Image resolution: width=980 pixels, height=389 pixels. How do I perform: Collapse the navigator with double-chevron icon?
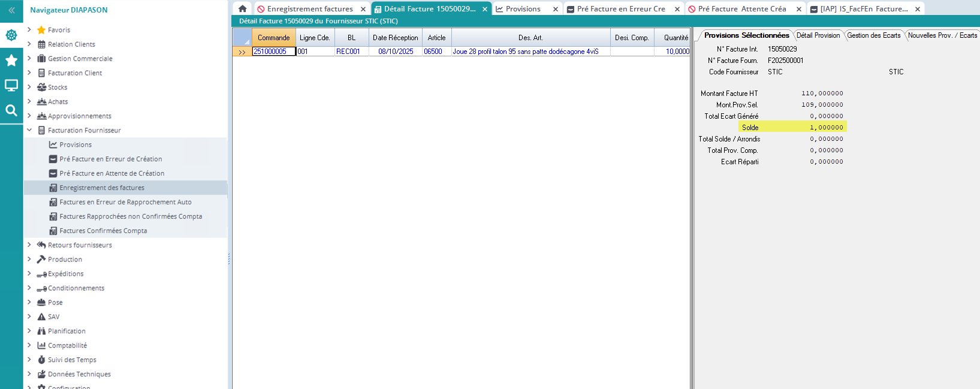pos(11,10)
